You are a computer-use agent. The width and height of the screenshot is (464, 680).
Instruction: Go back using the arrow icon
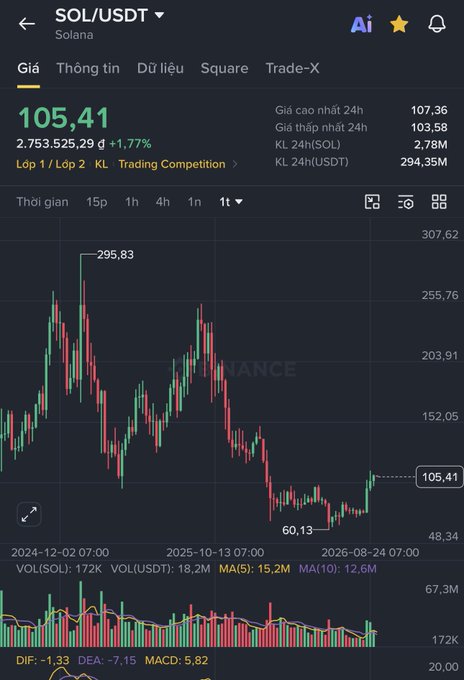coord(26,24)
